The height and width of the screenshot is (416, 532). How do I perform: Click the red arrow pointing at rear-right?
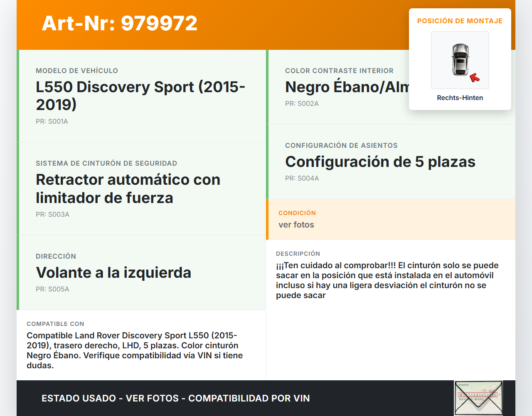[474, 78]
